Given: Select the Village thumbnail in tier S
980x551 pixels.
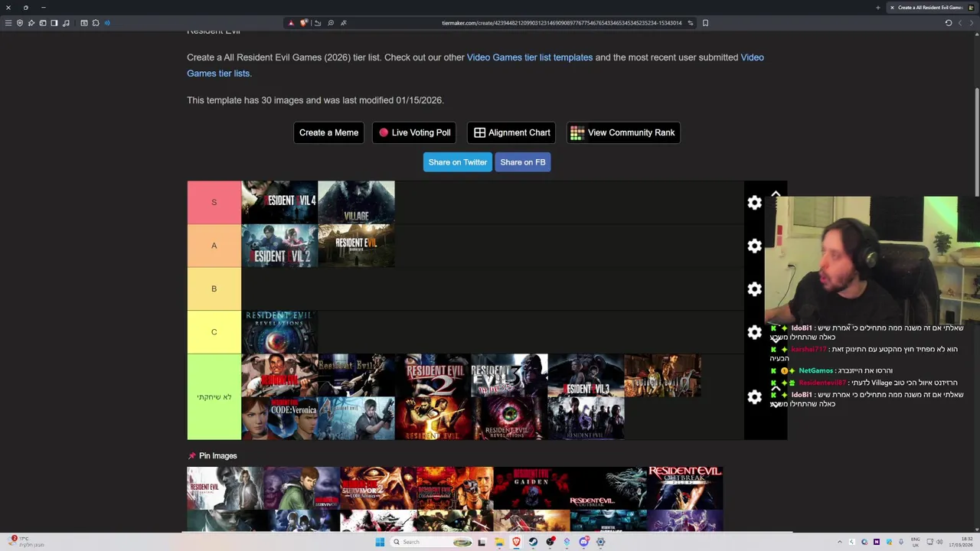Looking at the screenshot, I should (356, 202).
